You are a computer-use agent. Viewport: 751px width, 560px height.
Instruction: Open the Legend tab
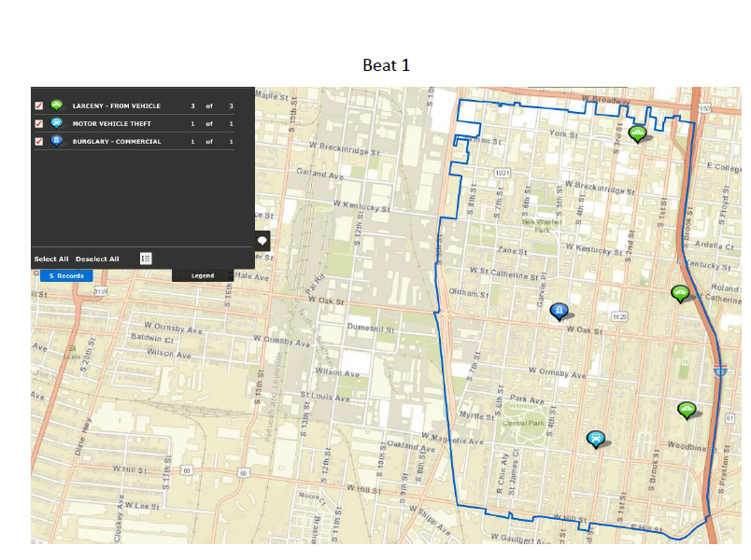pyautogui.click(x=203, y=275)
